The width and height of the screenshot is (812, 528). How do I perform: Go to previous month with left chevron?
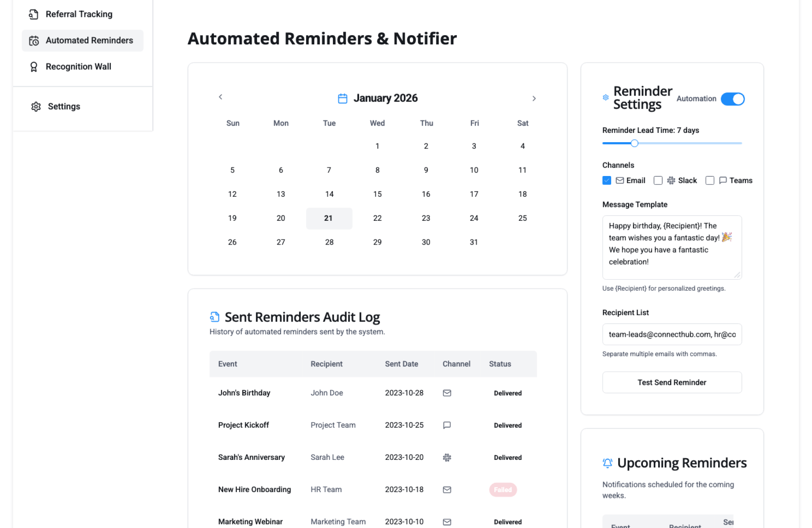tap(220, 97)
